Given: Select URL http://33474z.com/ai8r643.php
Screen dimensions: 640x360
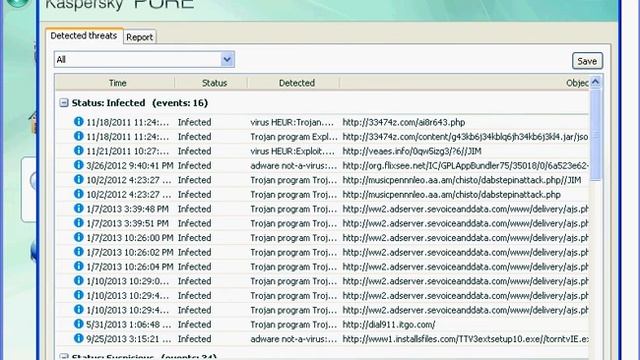Looking at the screenshot, I should 404,122.
